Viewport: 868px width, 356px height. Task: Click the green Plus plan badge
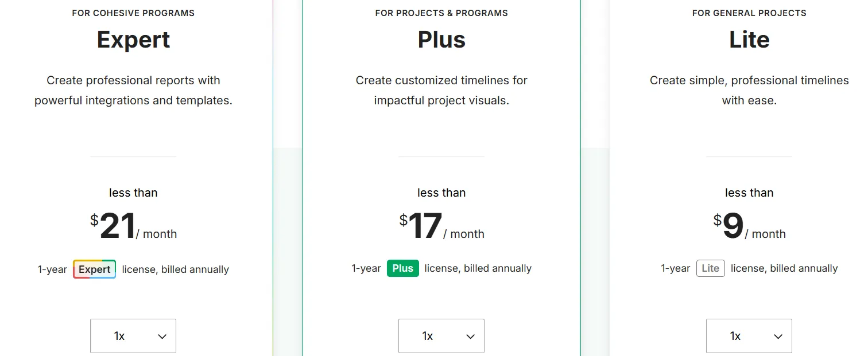(x=402, y=268)
